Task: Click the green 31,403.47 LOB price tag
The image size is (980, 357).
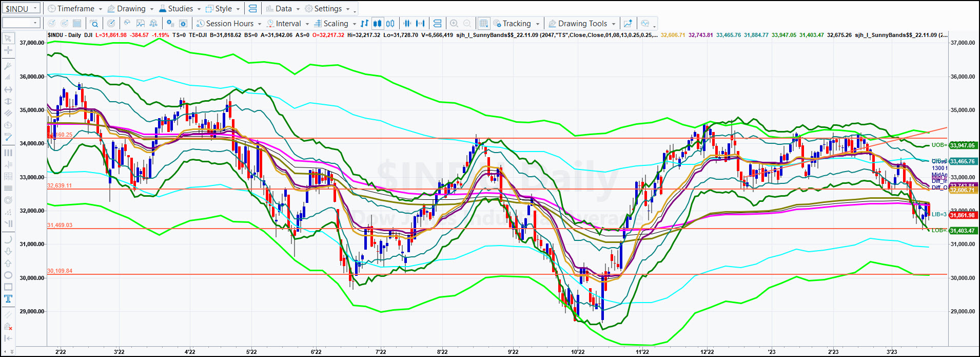Action: (964, 231)
